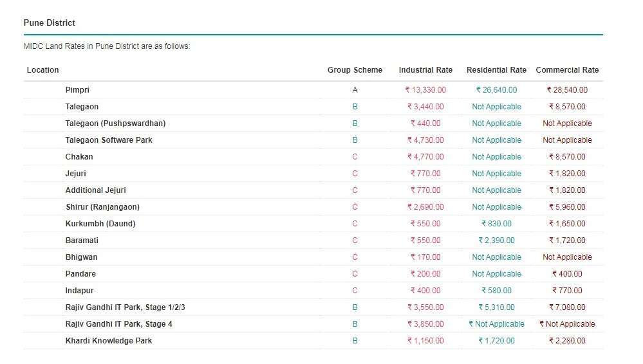Click Kurkumbh (Daund) residential rate ₹ 830.00
Screen dimensions: 643x364
(496, 224)
